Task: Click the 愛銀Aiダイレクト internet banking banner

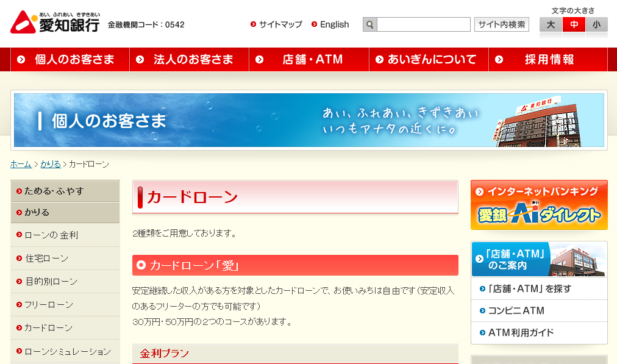Action: [x=539, y=205]
